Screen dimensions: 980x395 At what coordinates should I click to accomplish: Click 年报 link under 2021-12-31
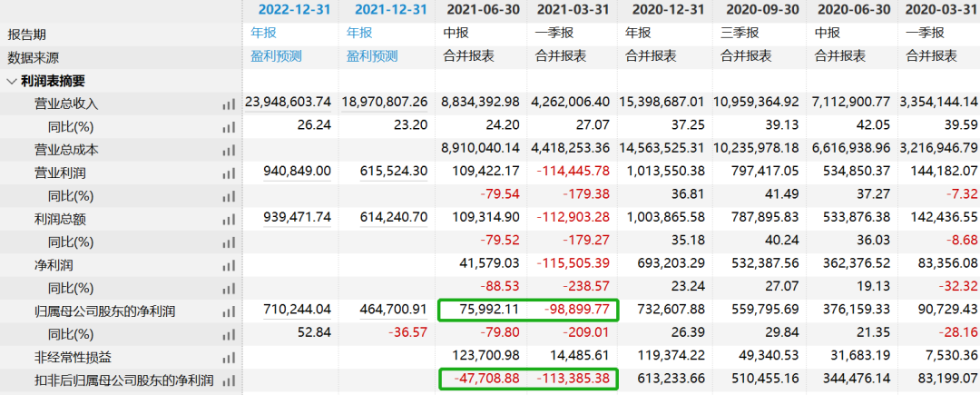coord(359,33)
